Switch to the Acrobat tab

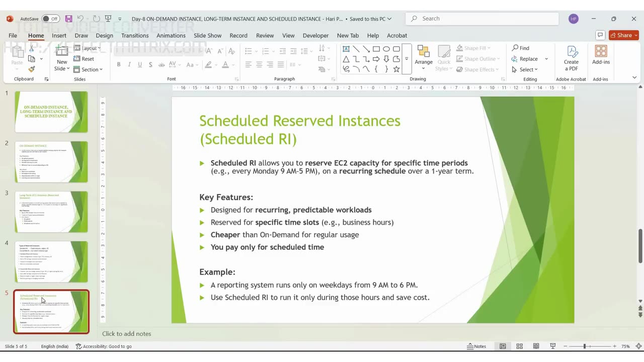click(397, 35)
